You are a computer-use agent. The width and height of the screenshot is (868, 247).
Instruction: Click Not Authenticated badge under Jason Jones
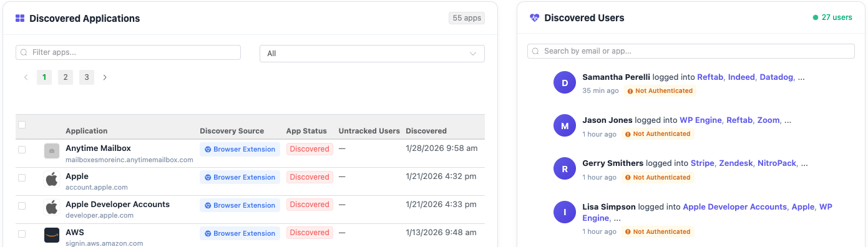(x=658, y=134)
